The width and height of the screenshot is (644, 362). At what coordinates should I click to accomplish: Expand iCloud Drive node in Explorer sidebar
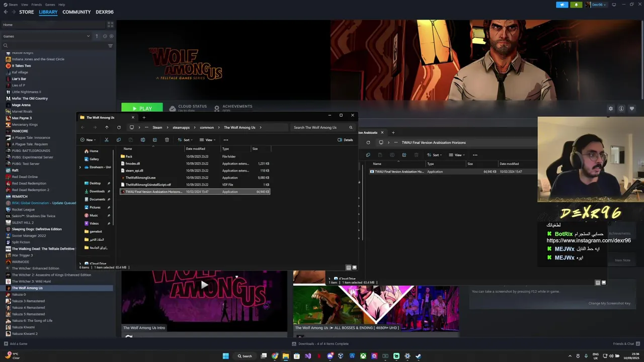coord(80,263)
